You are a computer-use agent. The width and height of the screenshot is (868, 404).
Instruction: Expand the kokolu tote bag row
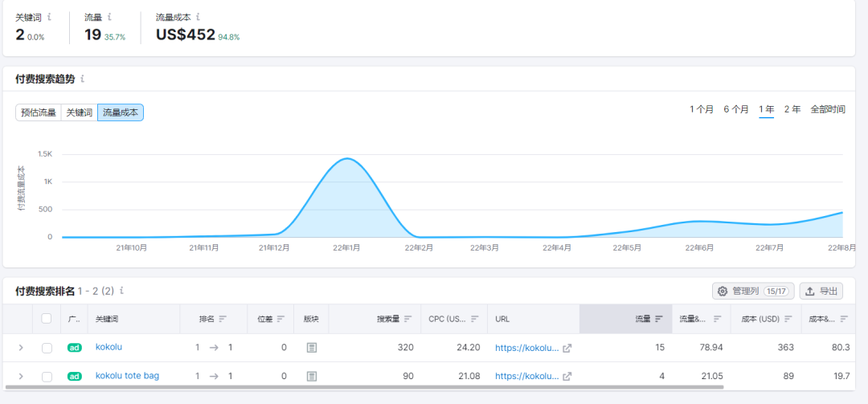pos(21,376)
